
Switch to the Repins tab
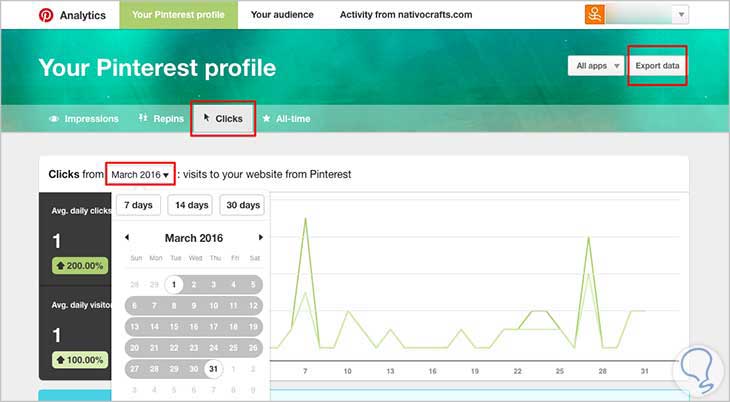161,119
